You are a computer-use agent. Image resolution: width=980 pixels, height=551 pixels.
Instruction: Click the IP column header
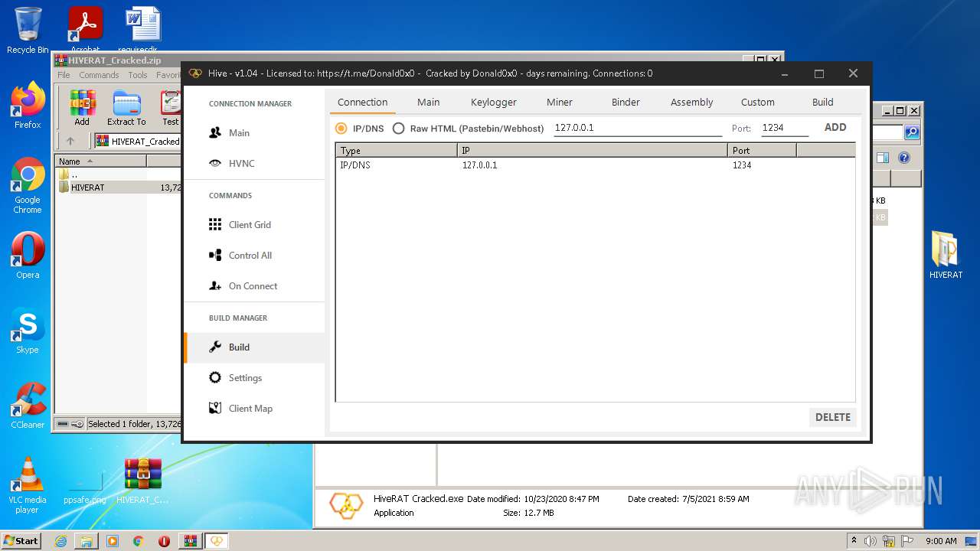pos(593,151)
